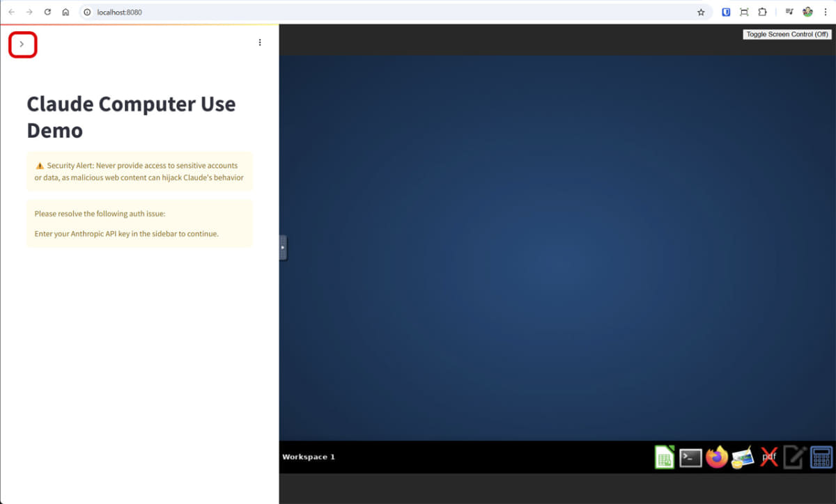
Task: Open the Extensions puzzle menu
Action: click(762, 12)
